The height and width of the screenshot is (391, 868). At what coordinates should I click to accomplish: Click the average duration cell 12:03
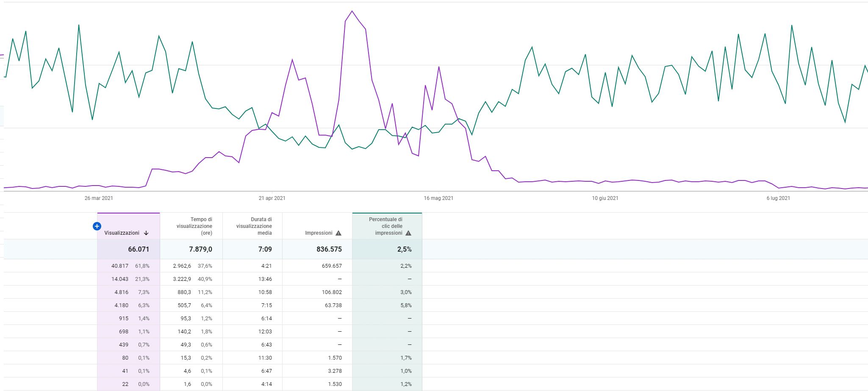click(265, 331)
